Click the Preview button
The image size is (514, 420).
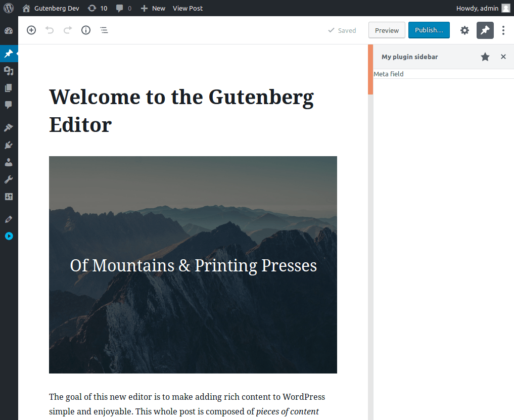[386, 30]
